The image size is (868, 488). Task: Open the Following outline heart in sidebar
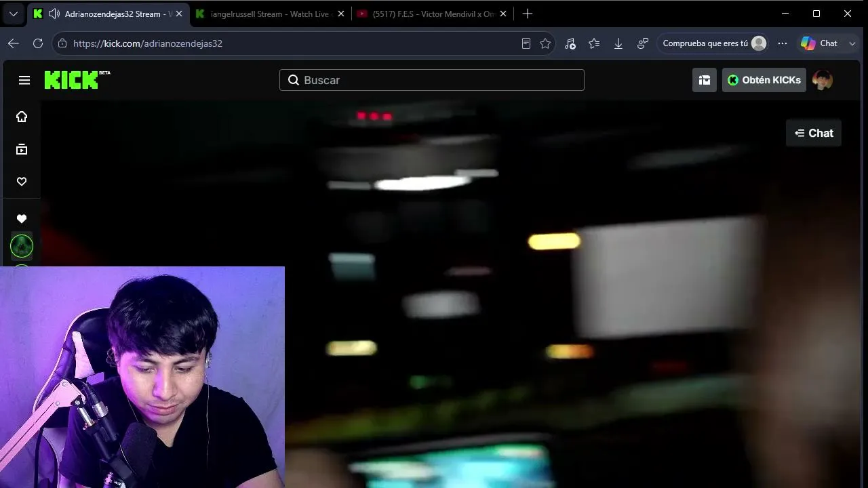22,182
